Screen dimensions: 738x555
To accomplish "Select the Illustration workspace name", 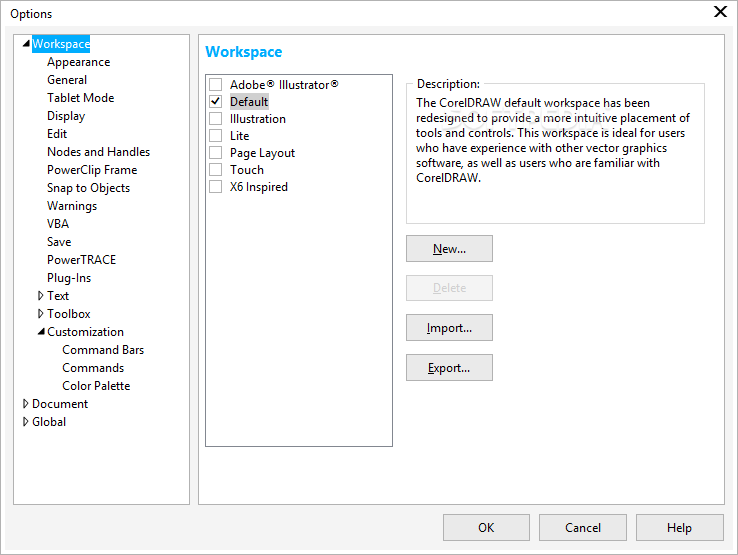I will tap(258, 119).
